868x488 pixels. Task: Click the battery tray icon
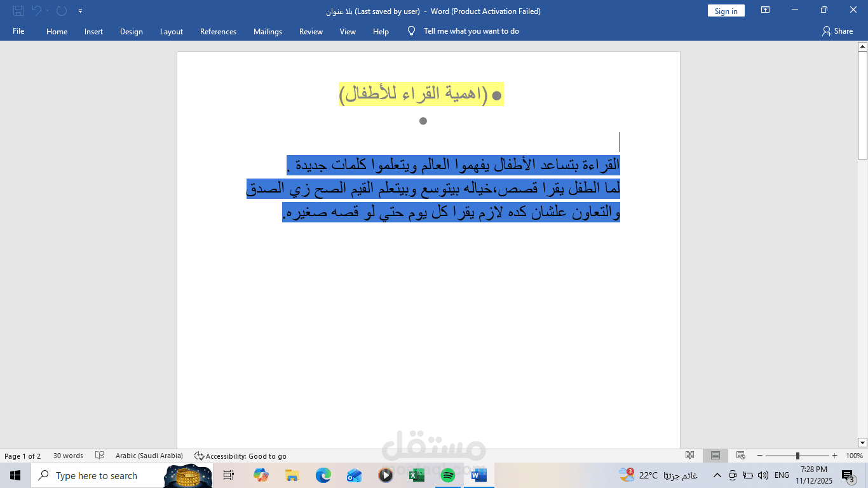[x=748, y=475]
